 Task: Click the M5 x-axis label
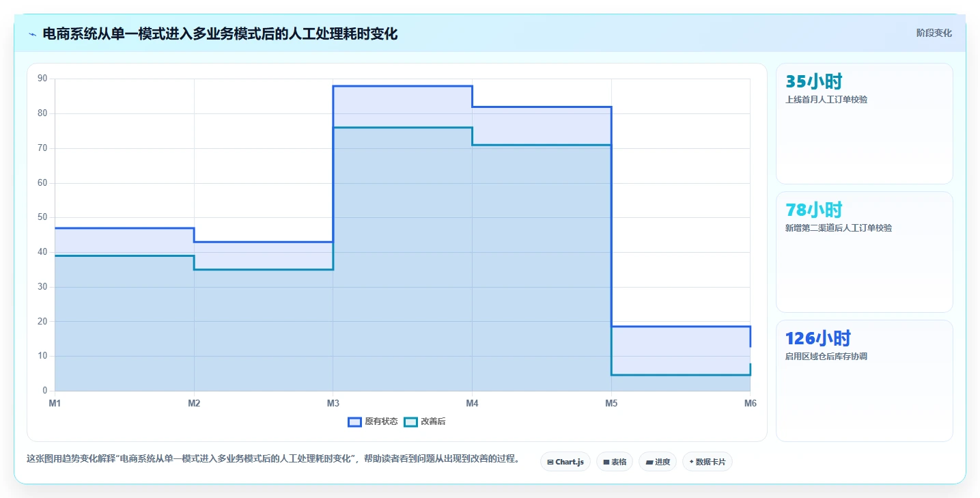(x=611, y=403)
